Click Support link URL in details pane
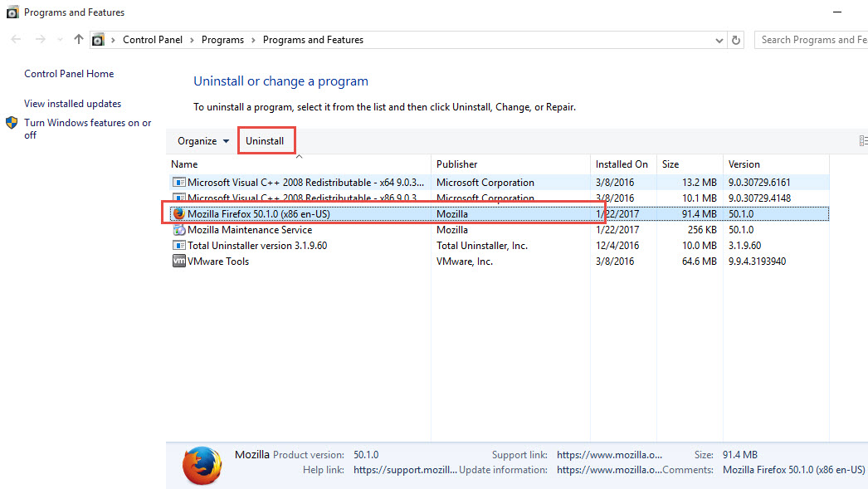The width and height of the screenshot is (868, 489). (x=609, y=455)
